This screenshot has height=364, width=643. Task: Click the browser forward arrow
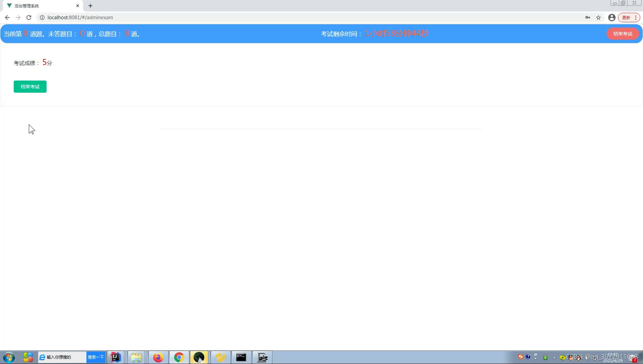coord(18,17)
